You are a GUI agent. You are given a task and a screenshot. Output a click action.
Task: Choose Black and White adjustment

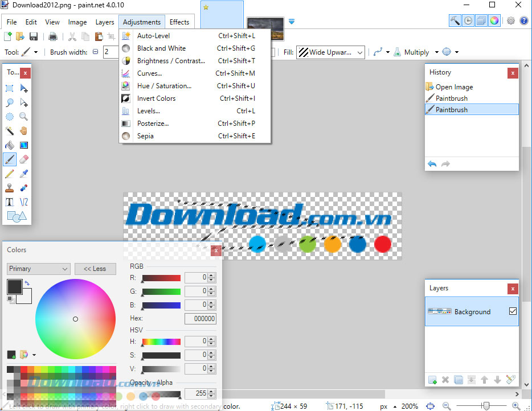[x=195, y=48]
